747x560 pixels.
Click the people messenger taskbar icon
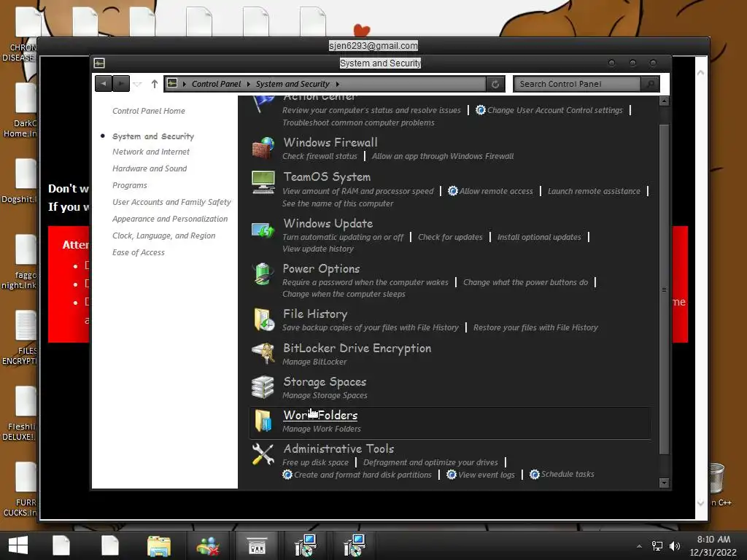tap(208, 546)
